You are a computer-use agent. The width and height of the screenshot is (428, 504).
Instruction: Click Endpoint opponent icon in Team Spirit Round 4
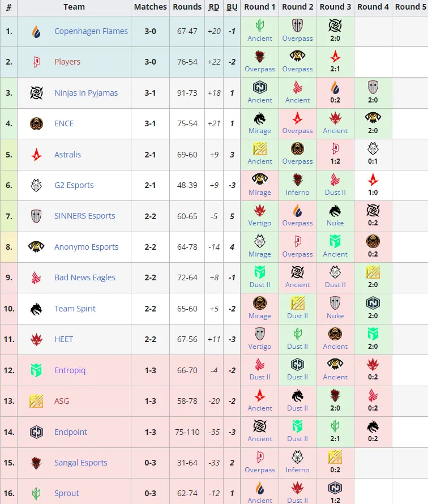click(373, 303)
